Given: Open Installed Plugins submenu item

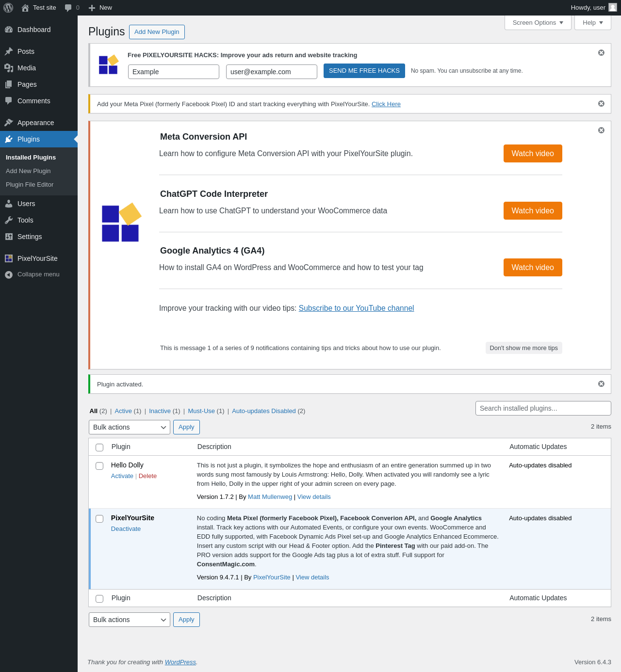Looking at the screenshot, I should [31, 157].
